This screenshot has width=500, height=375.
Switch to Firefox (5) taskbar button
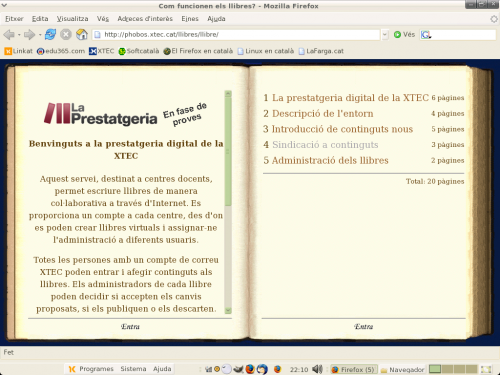(354, 369)
